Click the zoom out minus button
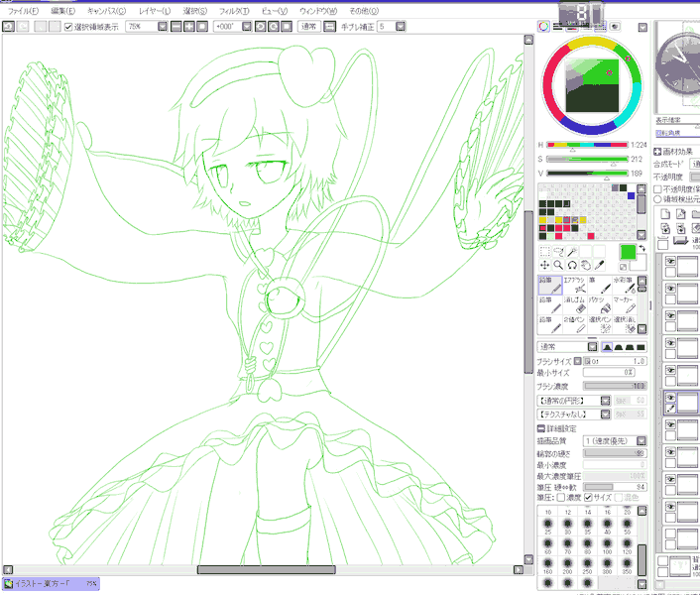 (176, 27)
